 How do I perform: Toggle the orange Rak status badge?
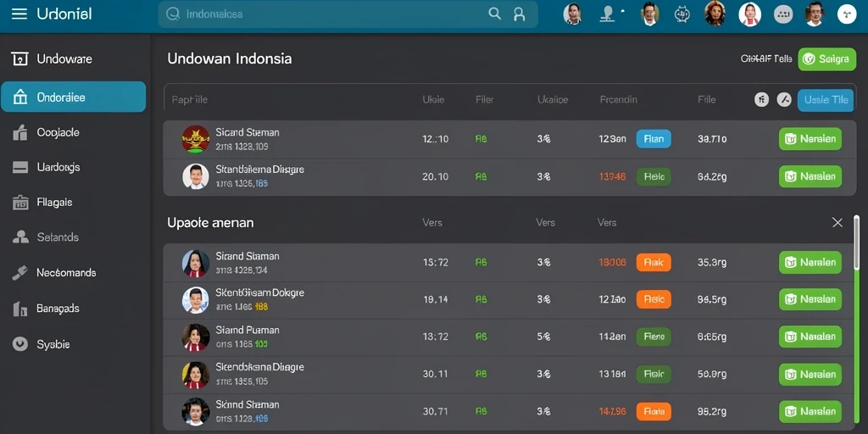click(654, 263)
